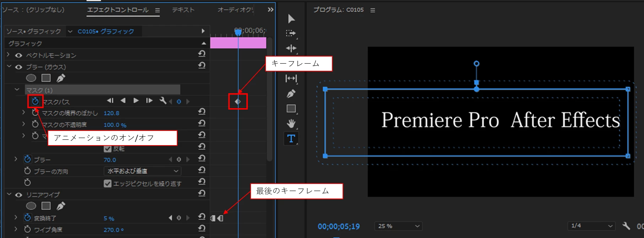The width and height of the screenshot is (644, 238).
Task: Switch to エフェクトコントロール tab
Action: (x=118, y=10)
